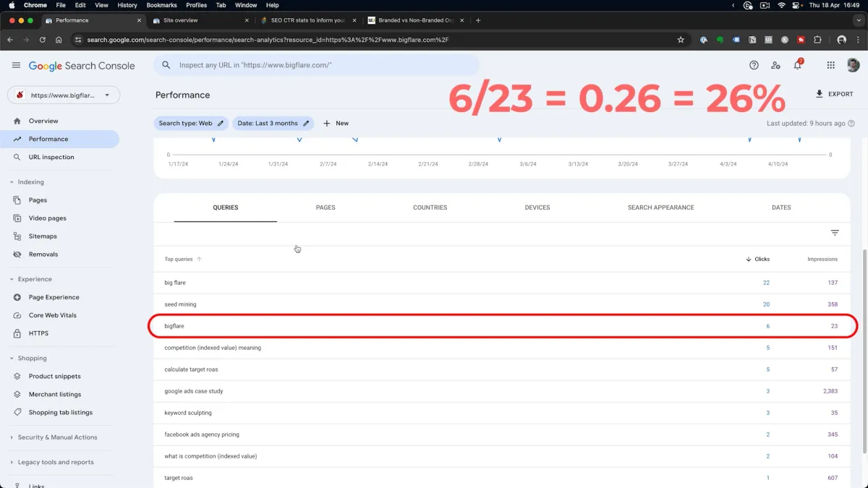Click the Google Search Console logo
The width and height of the screenshot is (868, 488).
tap(82, 66)
